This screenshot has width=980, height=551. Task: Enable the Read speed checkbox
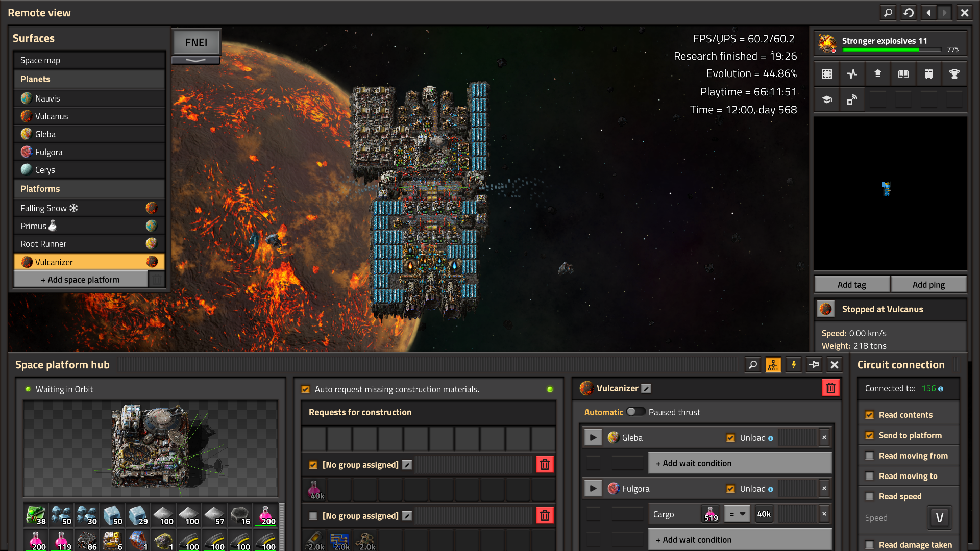pyautogui.click(x=870, y=496)
